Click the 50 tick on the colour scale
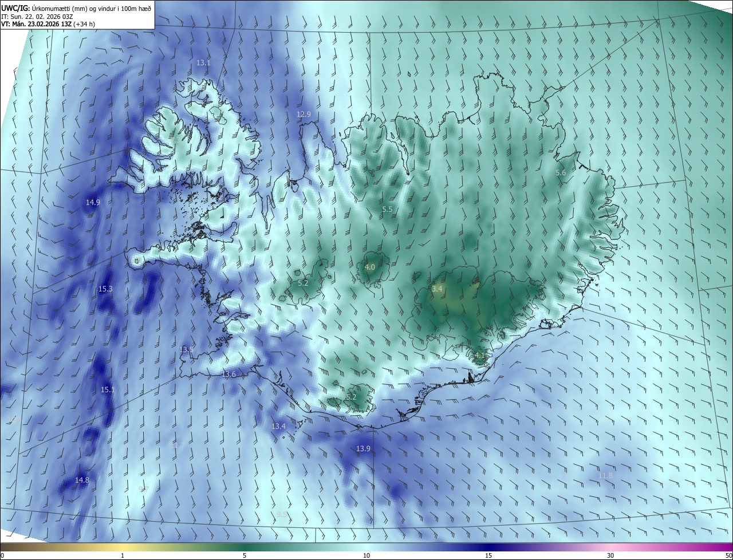 pos(728,556)
